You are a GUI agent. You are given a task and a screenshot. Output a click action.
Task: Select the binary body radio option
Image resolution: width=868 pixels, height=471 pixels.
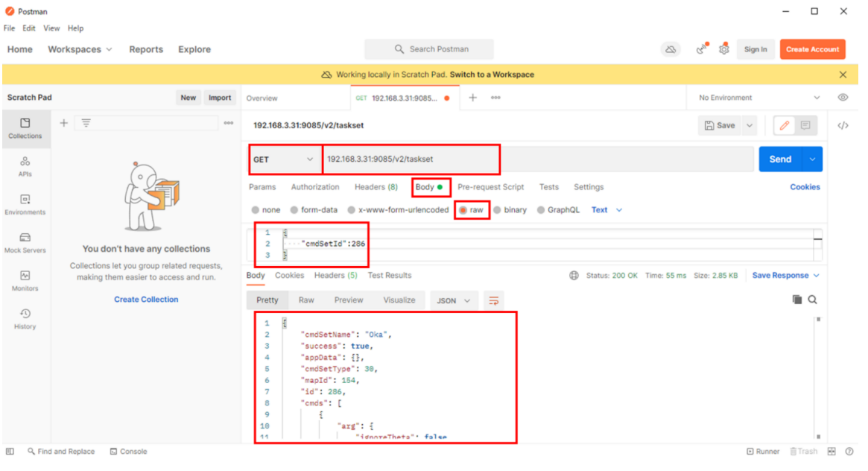click(497, 210)
